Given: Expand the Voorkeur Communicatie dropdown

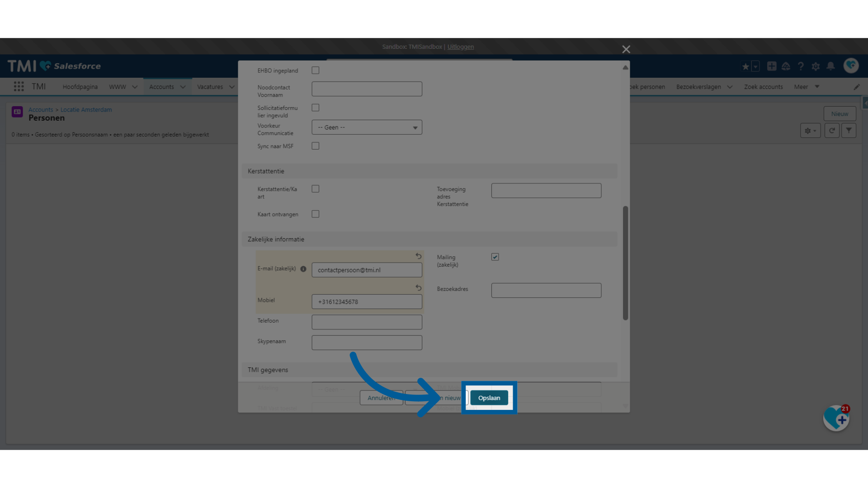Looking at the screenshot, I should click(x=366, y=127).
